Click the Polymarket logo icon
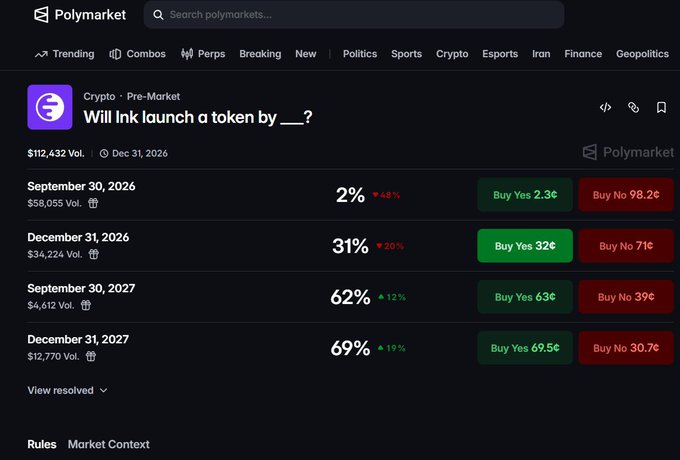This screenshot has width=680, height=460. point(41,15)
